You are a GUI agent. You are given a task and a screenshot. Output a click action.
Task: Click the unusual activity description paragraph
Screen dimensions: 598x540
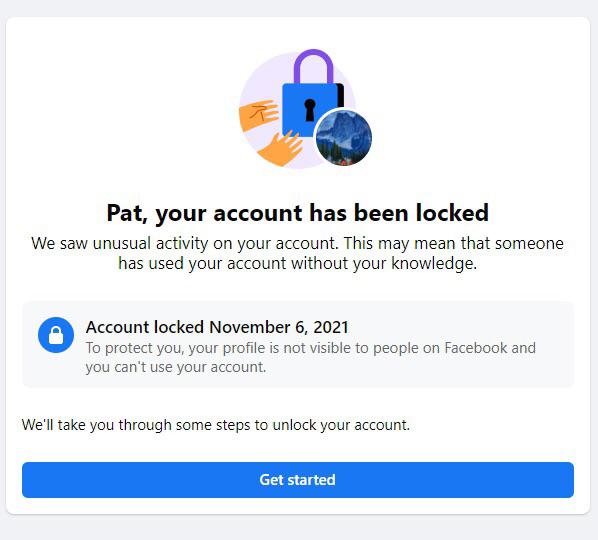pyautogui.click(x=297, y=253)
